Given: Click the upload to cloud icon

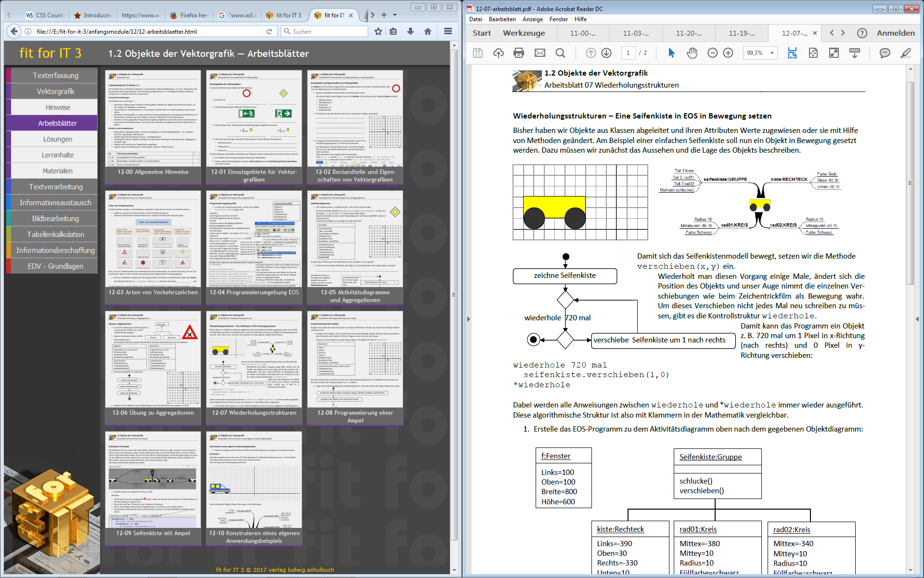Looking at the screenshot, I should click(x=498, y=53).
